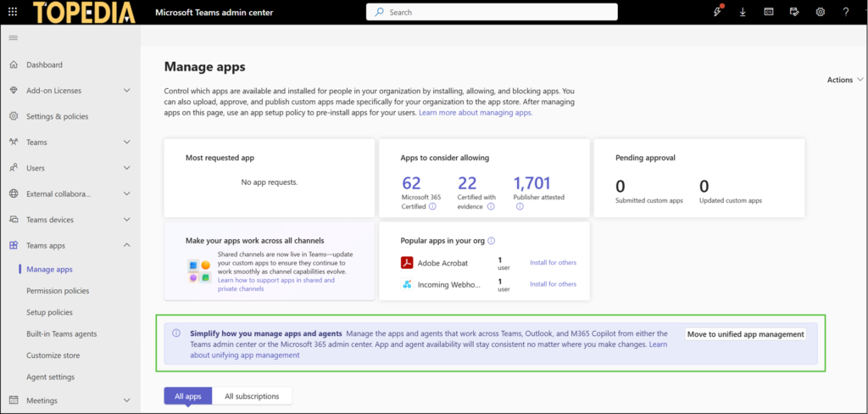Expand the Teams section chevron
The height and width of the screenshot is (414, 868).
pyautogui.click(x=127, y=142)
